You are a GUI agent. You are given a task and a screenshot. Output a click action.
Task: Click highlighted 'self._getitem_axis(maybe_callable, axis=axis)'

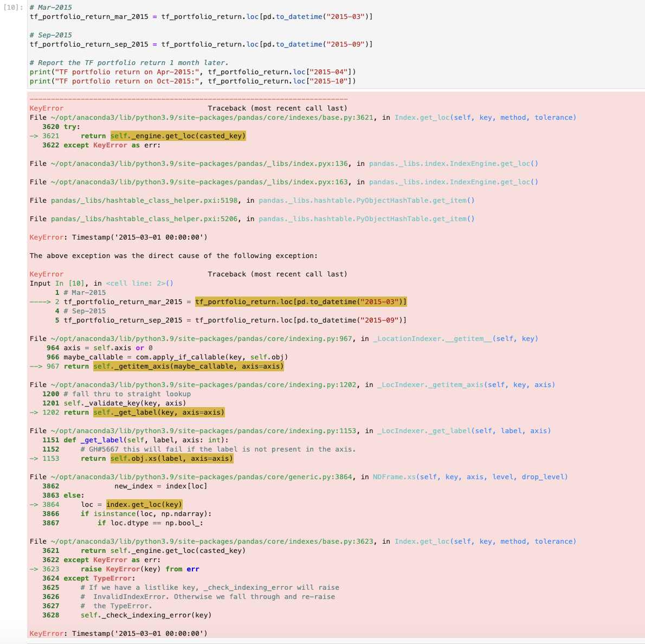189,366
